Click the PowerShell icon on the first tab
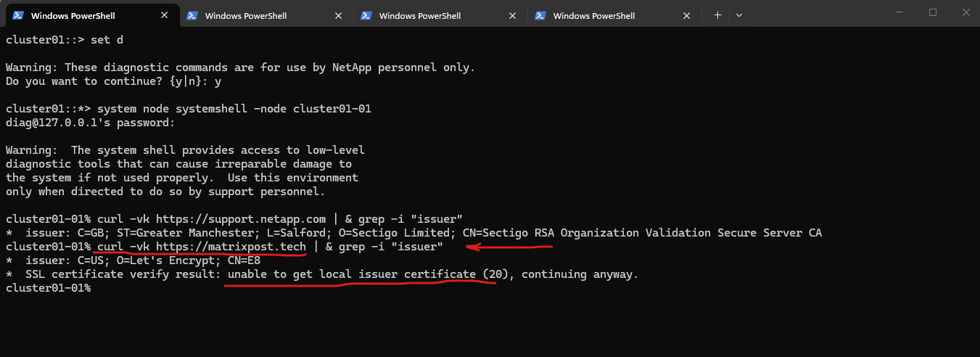 coord(18,15)
